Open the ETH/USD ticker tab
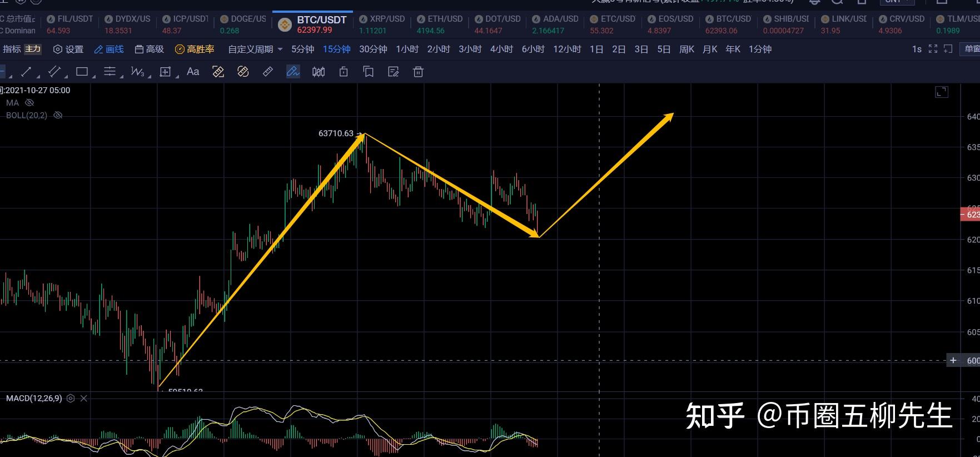The height and width of the screenshot is (457, 980). tap(439, 24)
